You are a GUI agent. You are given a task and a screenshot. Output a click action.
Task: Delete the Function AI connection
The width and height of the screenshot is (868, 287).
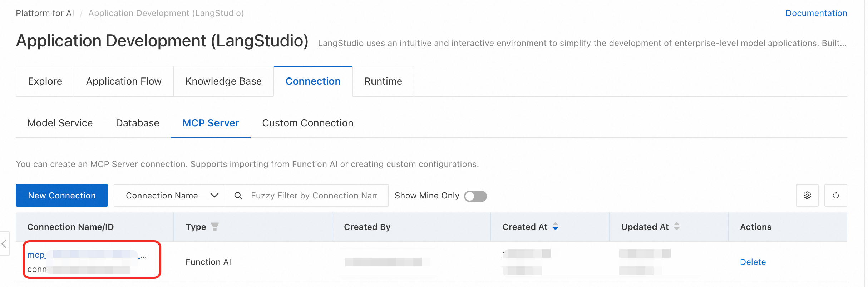pyautogui.click(x=753, y=262)
